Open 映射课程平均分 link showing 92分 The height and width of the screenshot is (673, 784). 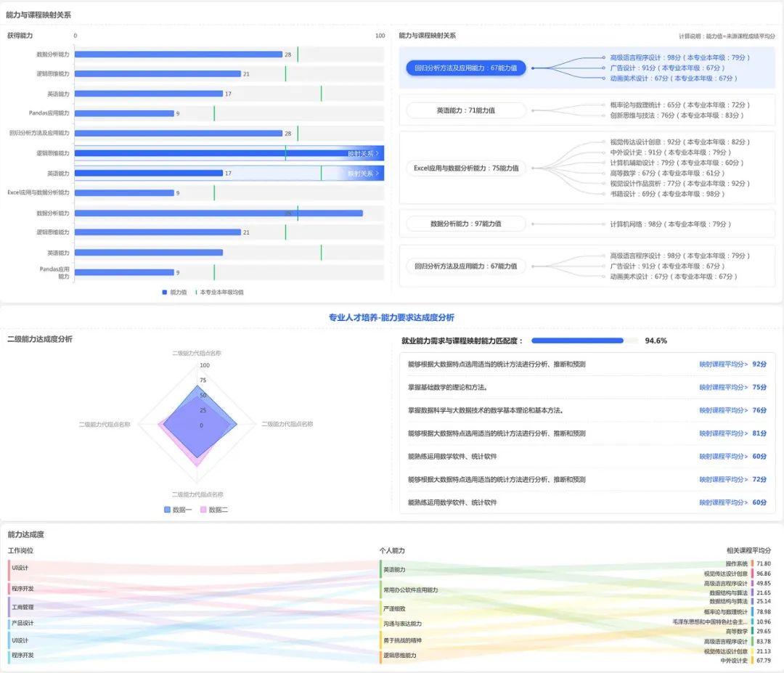732,364
